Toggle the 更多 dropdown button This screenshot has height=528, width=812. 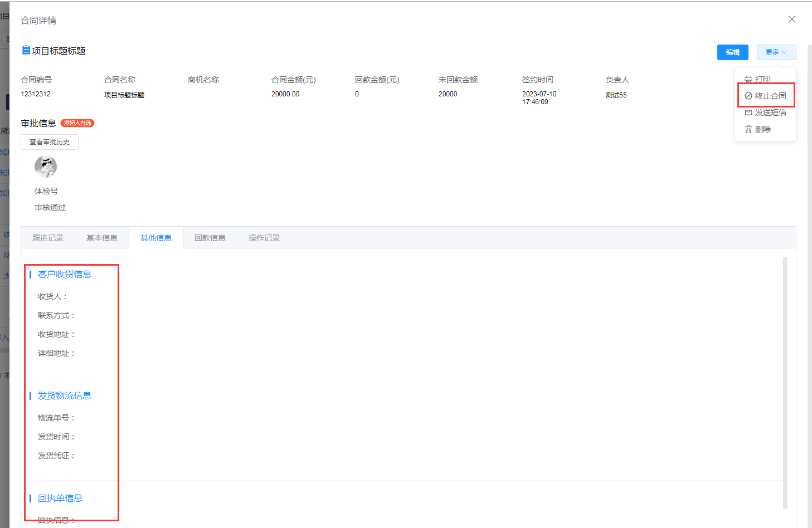(x=776, y=52)
